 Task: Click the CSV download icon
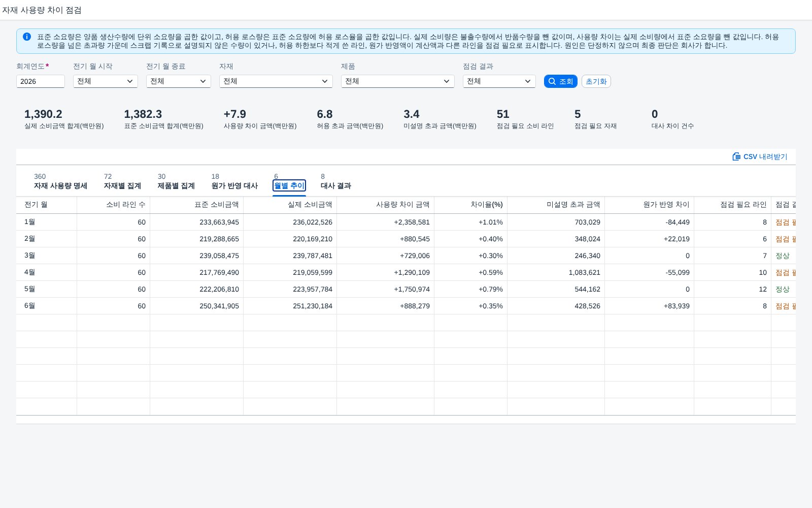[x=736, y=156]
